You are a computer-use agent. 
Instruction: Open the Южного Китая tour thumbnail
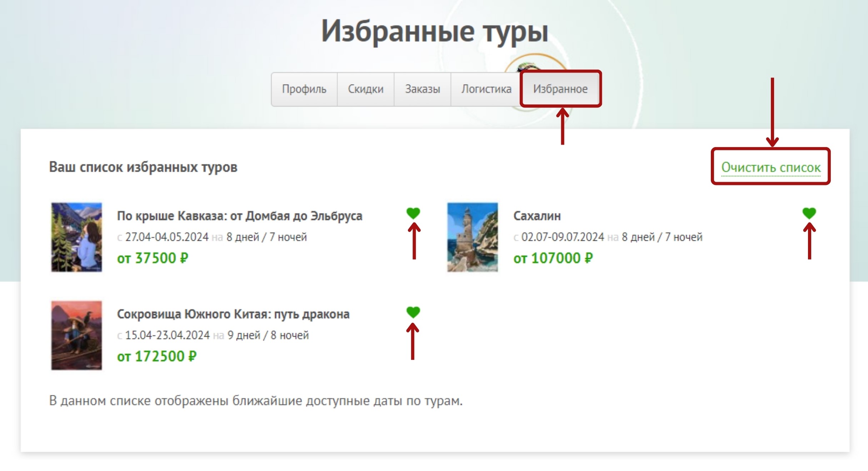pyautogui.click(x=76, y=335)
